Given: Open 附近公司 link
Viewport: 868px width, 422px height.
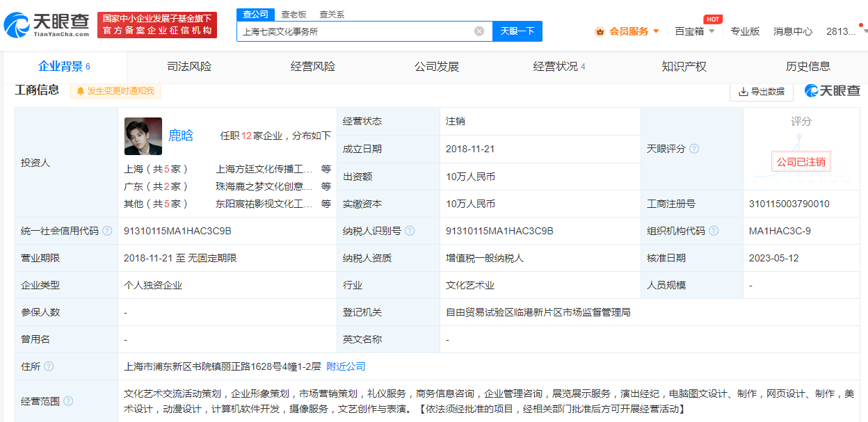Looking at the screenshot, I should [346, 366].
